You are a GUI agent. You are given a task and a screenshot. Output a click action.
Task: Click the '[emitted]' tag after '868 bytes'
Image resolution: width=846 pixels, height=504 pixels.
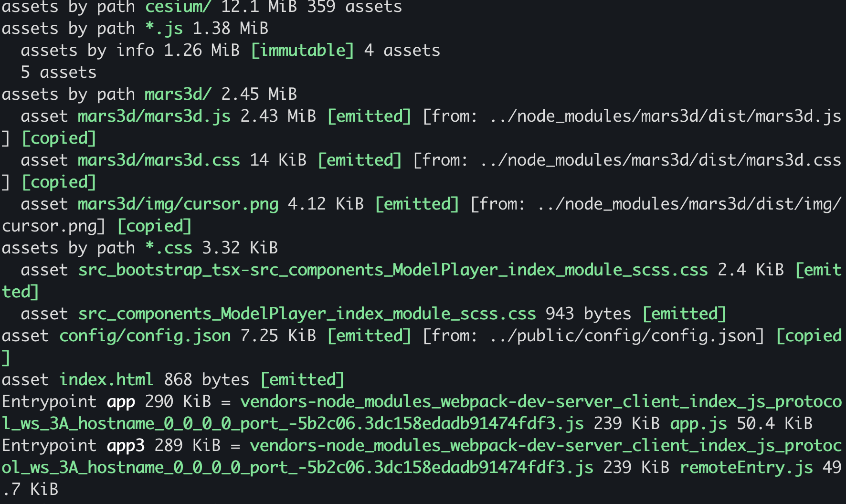click(x=302, y=380)
